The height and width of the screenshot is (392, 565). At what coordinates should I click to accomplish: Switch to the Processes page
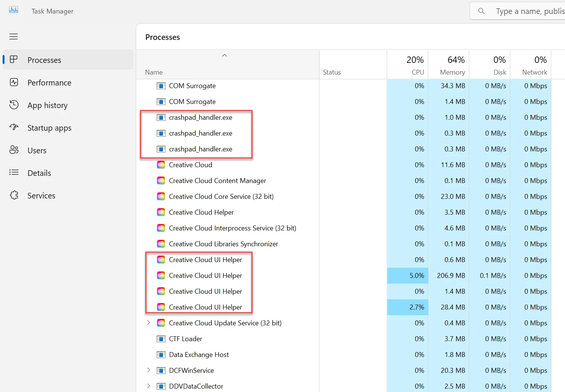(x=68, y=60)
